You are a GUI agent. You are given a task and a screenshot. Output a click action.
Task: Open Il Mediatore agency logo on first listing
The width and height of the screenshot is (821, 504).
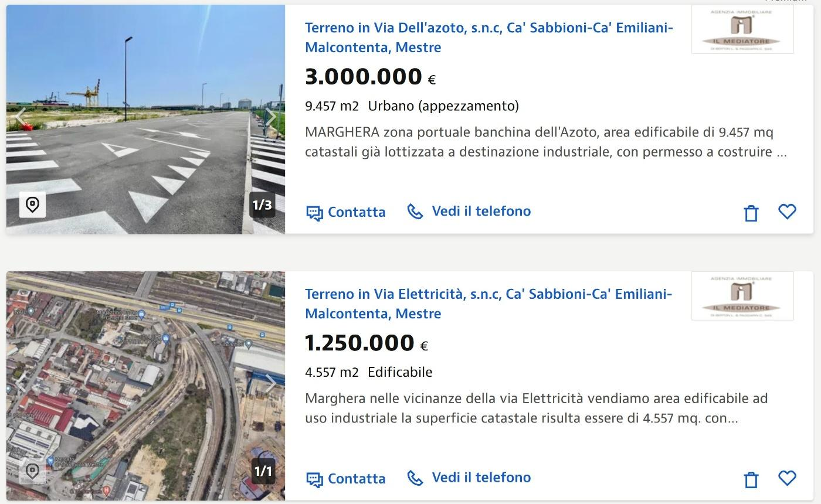click(x=742, y=29)
